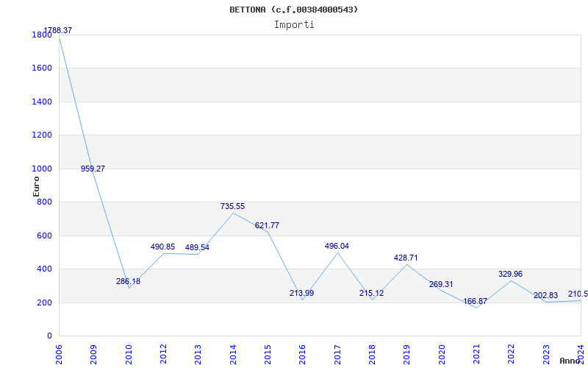Screen dimensions: 588x368
Task: Click x-axis year label 2012
Action: coord(163,354)
